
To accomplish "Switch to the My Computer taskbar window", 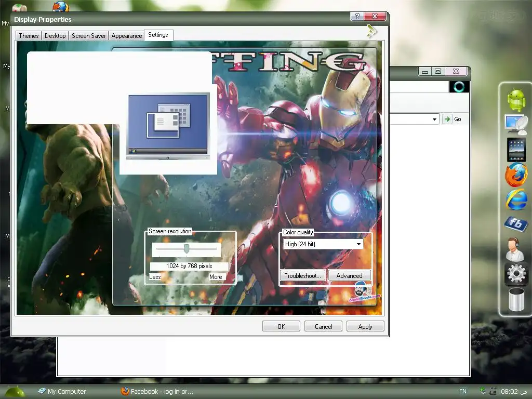I will (62, 391).
